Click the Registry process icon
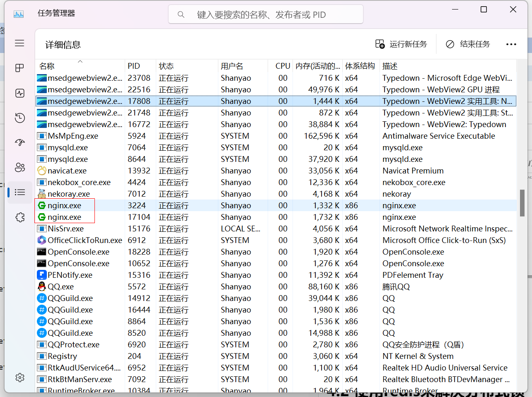Viewport: 532px width, 397px height. pyautogui.click(x=41, y=356)
